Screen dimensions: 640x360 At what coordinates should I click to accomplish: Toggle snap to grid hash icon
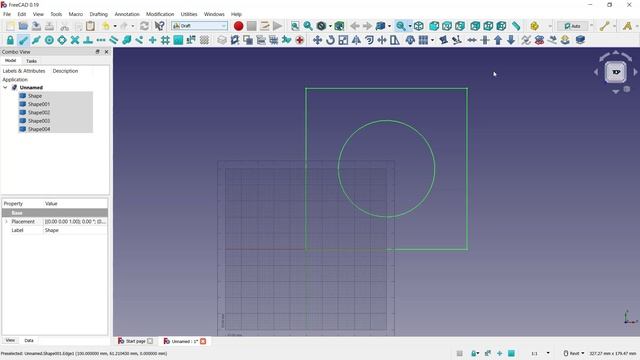(x=165, y=40)
